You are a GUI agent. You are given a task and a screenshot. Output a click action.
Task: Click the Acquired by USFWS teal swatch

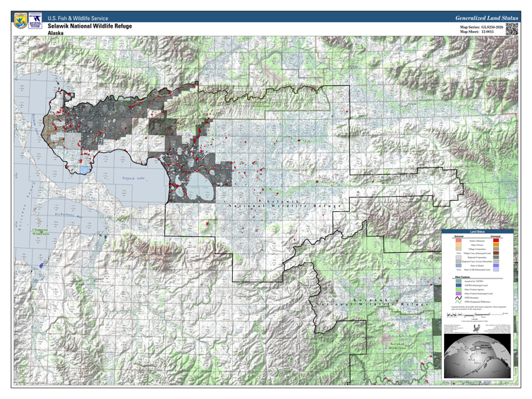[459, 281]
